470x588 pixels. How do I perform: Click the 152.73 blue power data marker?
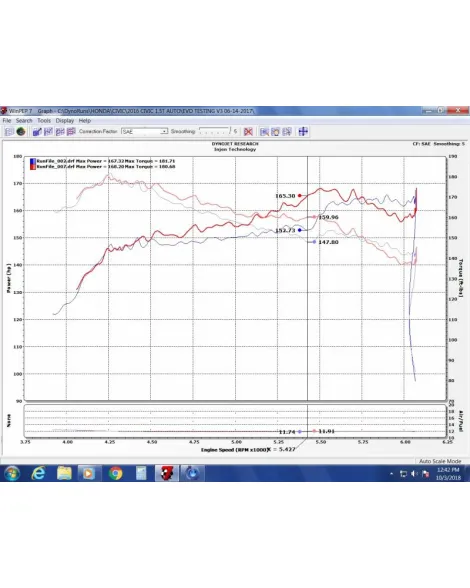pyautogui.click(x=299, y=230)
